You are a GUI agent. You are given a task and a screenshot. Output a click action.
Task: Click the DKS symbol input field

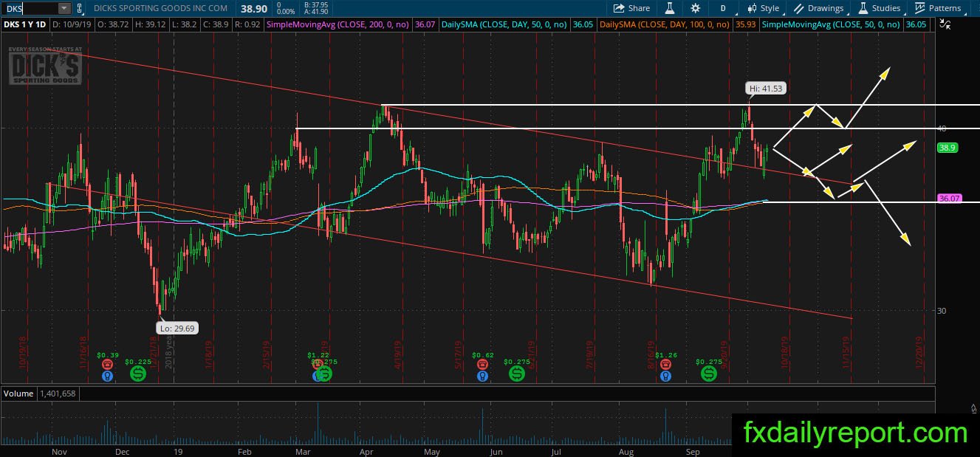point(29,8)
